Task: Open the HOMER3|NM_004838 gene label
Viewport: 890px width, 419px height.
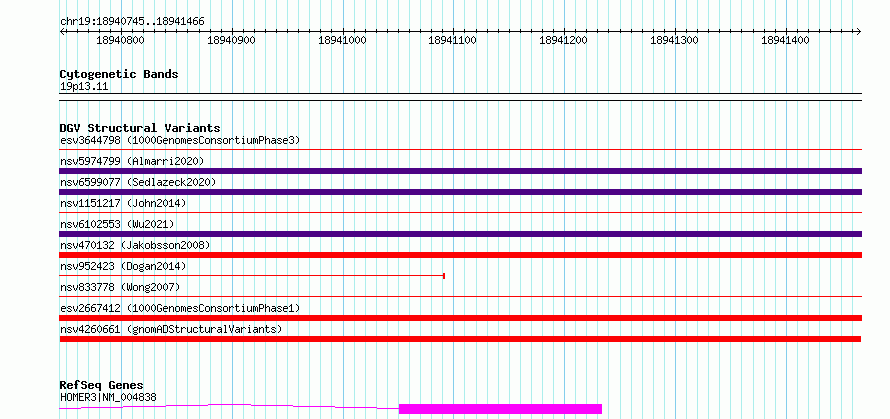Action: 108,397
